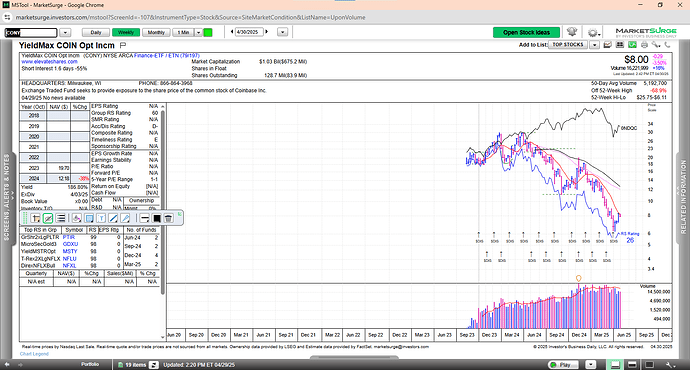Toggle the green square indicator button
Screen dimensions: 690x370
[208, 33]
